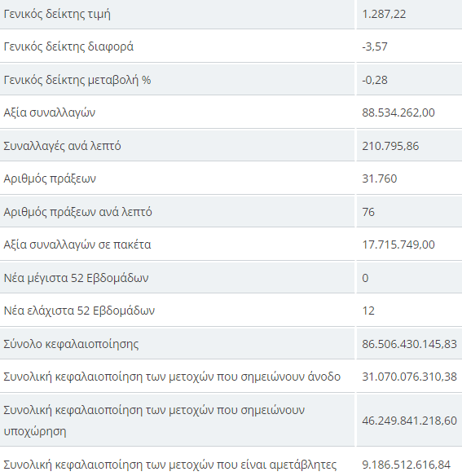This screenshot has width=462, height=476.
Task: Click the Συναλλαγές ανά λεπτό label
Action: (x=62, y=146)
